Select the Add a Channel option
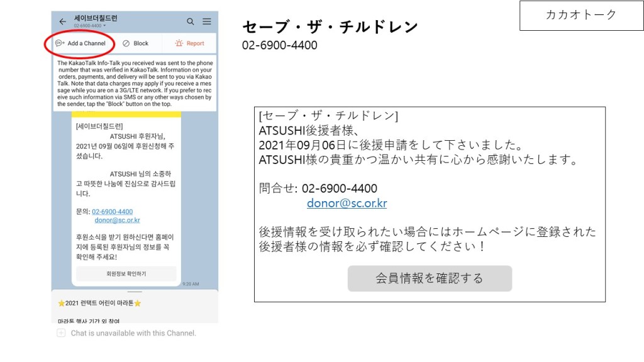Screen dimensions: 644x362 pos(86,43)
